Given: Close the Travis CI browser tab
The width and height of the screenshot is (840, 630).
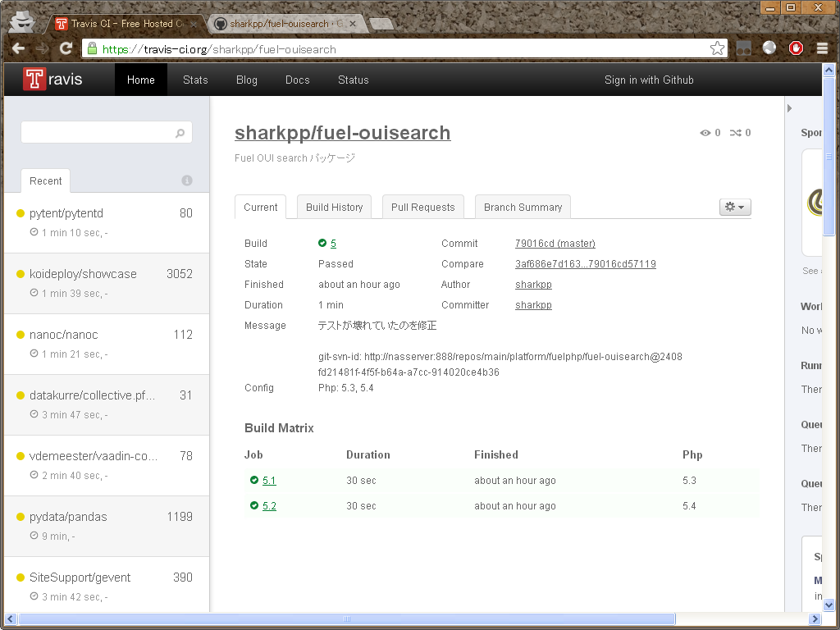Looking at the screenshot, I should tap(194, 24).
